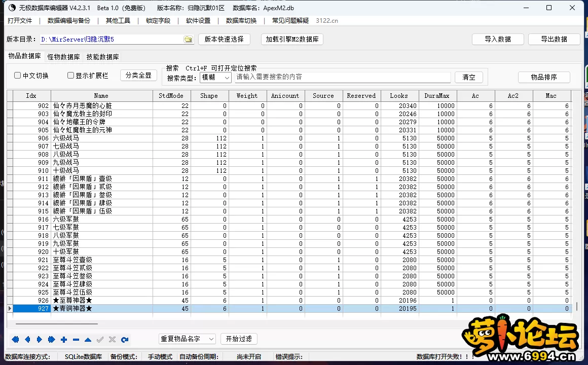Post edit checkmark icon
Screen dimensions: 588x365
(x=100, y=340)
